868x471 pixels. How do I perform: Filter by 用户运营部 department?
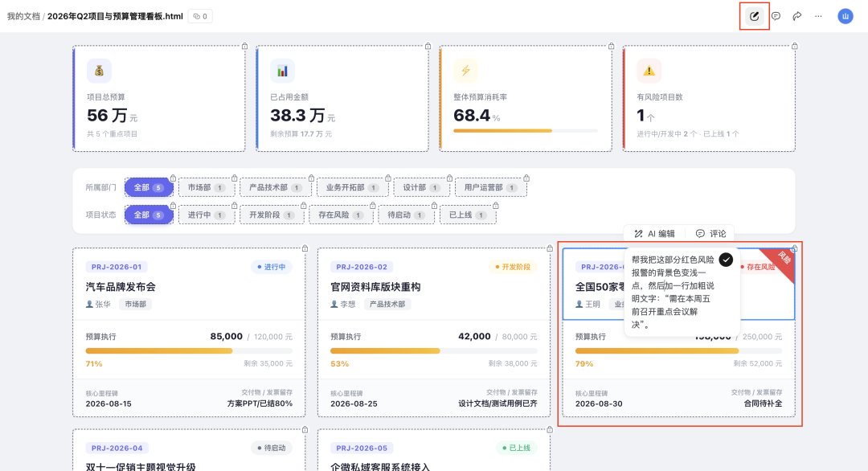pyautogui.click(x=490, y=187)
